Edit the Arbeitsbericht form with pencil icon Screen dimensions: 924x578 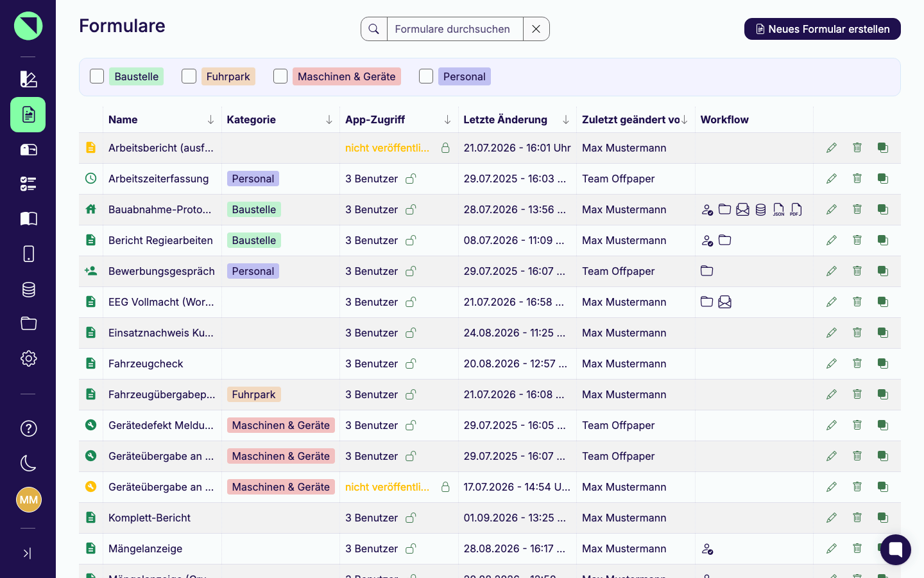click(x=832, y=148)
